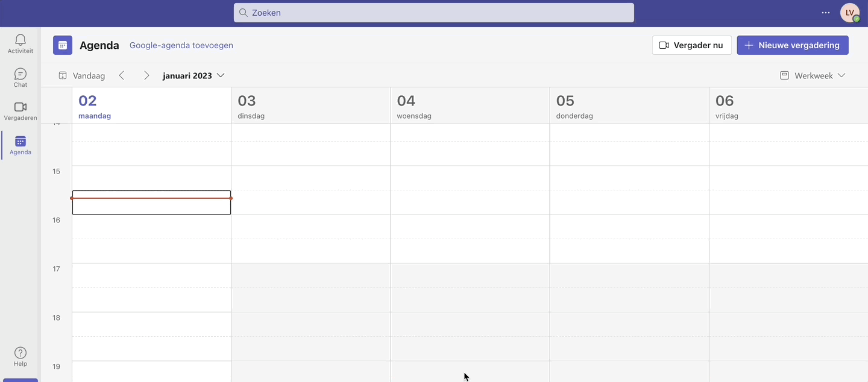This screenshot has height=382, width=868.
Task: Open the Activiteit notifications panel
Action: 20,43
